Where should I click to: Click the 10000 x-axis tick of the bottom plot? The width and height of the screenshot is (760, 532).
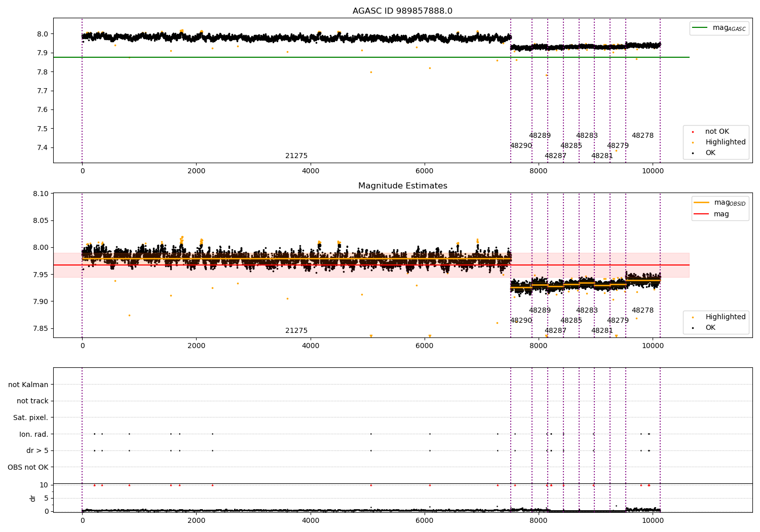point(653,521)
